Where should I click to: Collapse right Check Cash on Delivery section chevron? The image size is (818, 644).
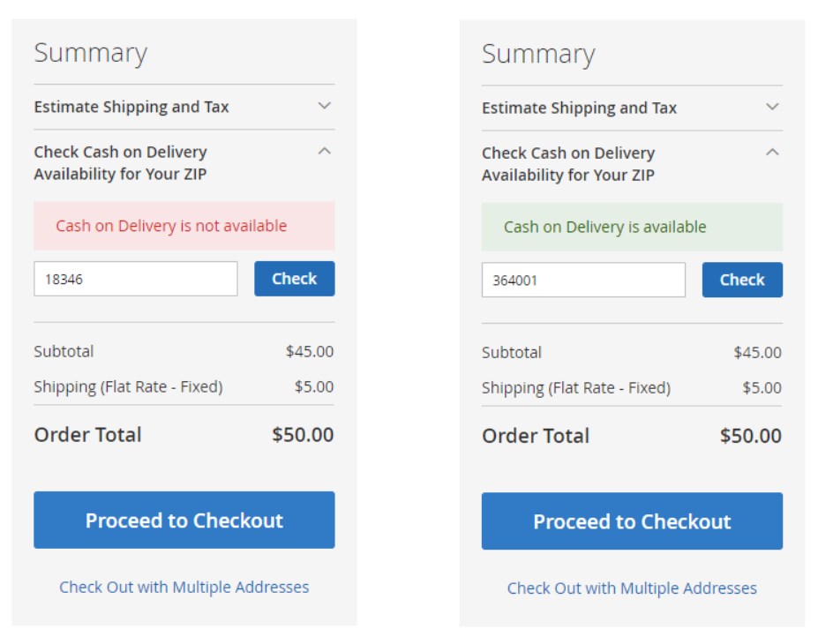[x=772, y=153]
